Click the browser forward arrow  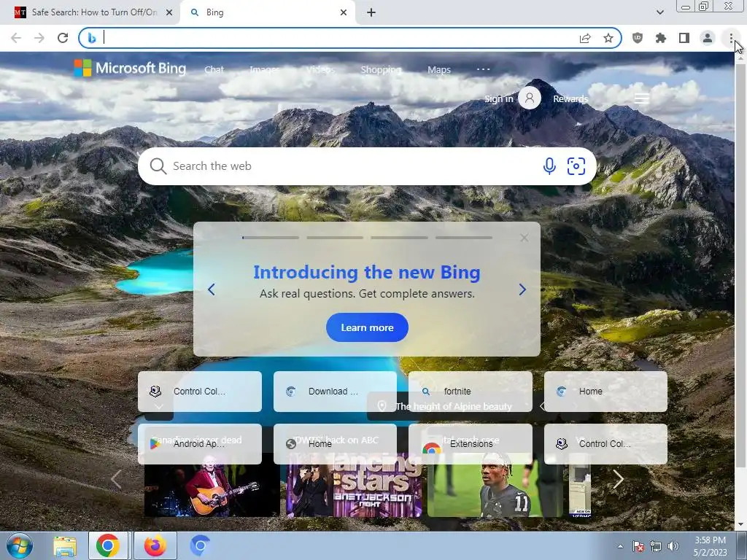(x=39, y=38)
